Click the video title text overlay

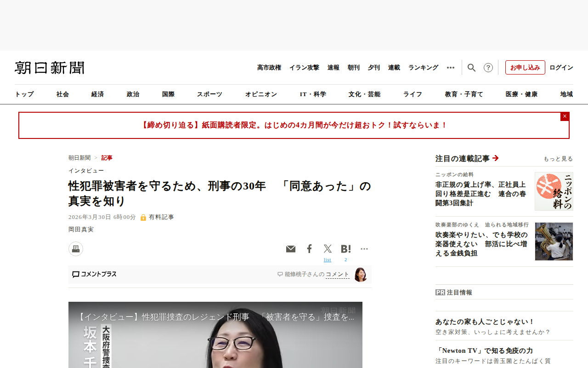pos(215,317)
